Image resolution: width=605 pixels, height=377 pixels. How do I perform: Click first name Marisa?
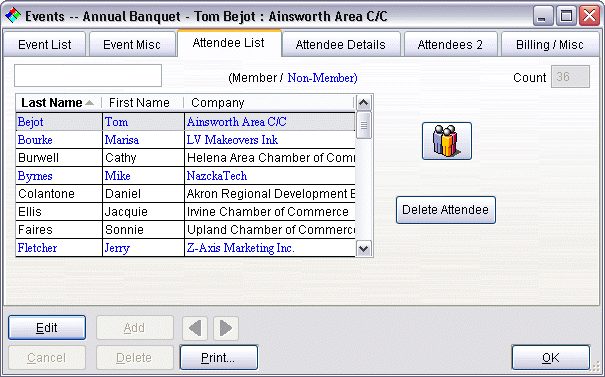pos(143,140)
